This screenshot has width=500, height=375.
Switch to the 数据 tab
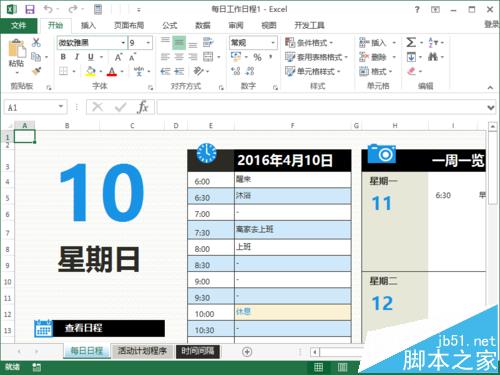203,25
